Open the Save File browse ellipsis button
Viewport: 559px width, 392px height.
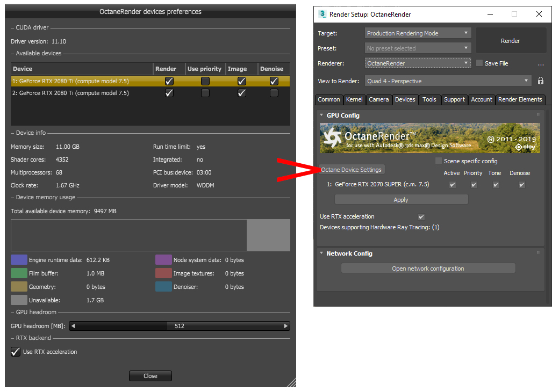541,64
